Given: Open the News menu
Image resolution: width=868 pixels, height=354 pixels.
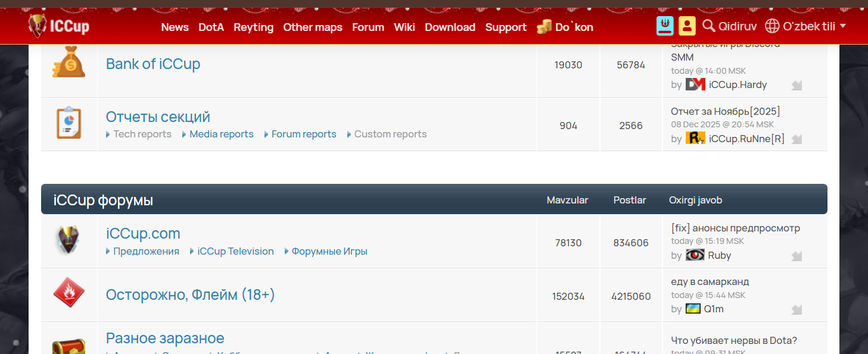Looking at the screenshot, I should (175, 27).
